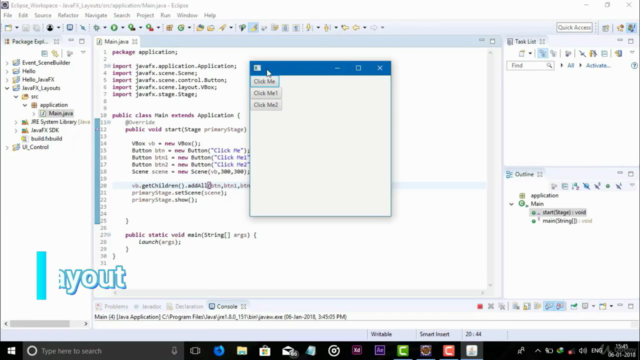Screen dimensions: 640x360
Task: Open the Run menu
Action: [165, 15]
